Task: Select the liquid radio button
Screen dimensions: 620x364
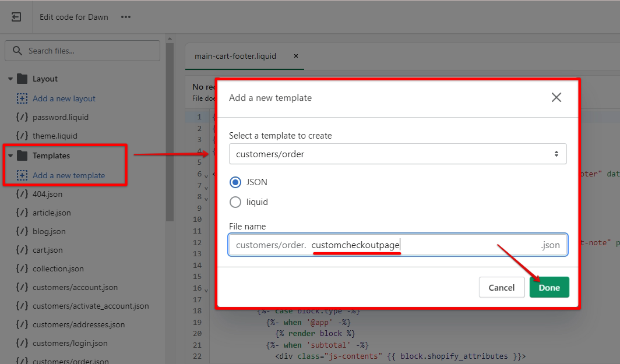Action: (235, 202)
